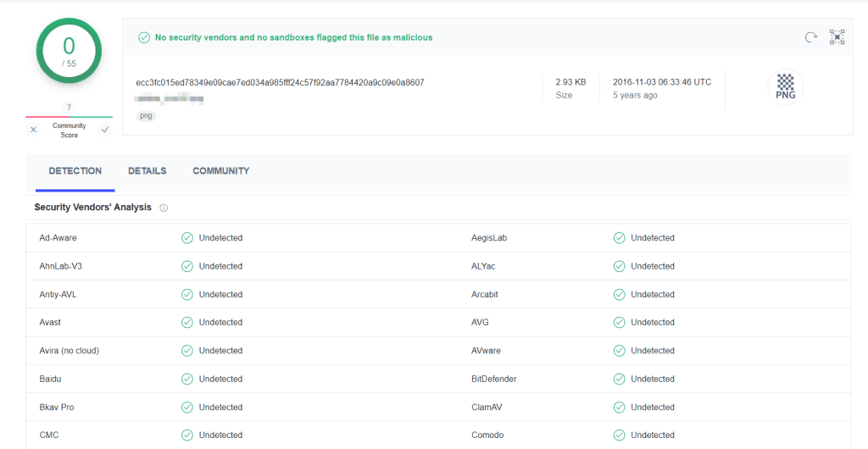Click the Arcabit vendor name
868x449 pixels.
coord(485,294)
